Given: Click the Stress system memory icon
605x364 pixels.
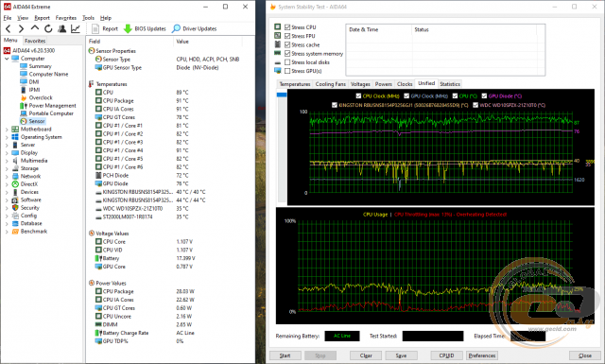Looking at the screenshot, I should (x=277, y=53).
